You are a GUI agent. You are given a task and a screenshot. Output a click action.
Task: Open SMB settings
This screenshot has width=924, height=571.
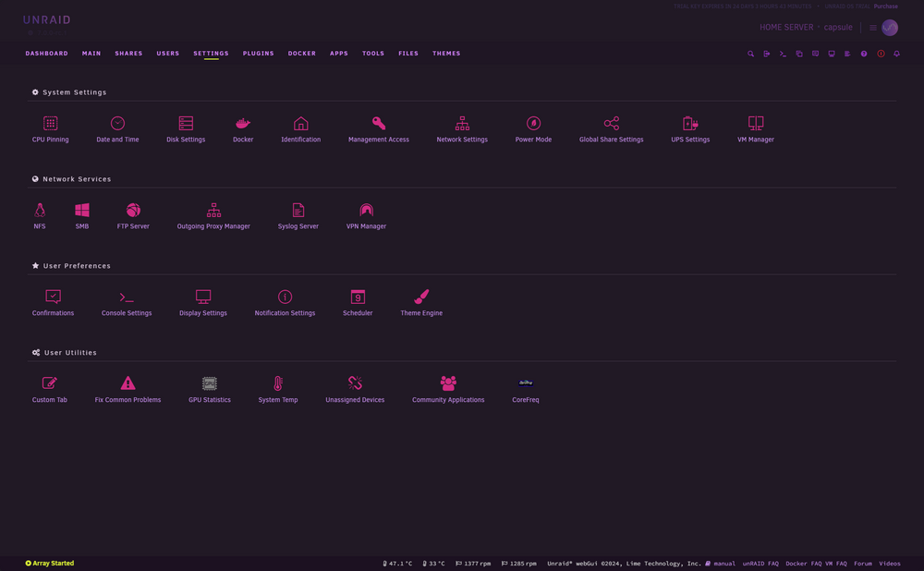point(82,216)
